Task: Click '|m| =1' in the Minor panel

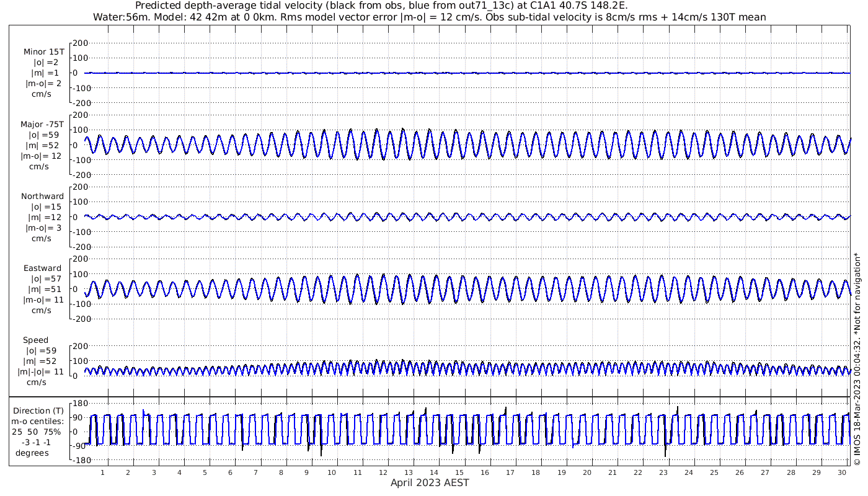Action: pos(45,73)
